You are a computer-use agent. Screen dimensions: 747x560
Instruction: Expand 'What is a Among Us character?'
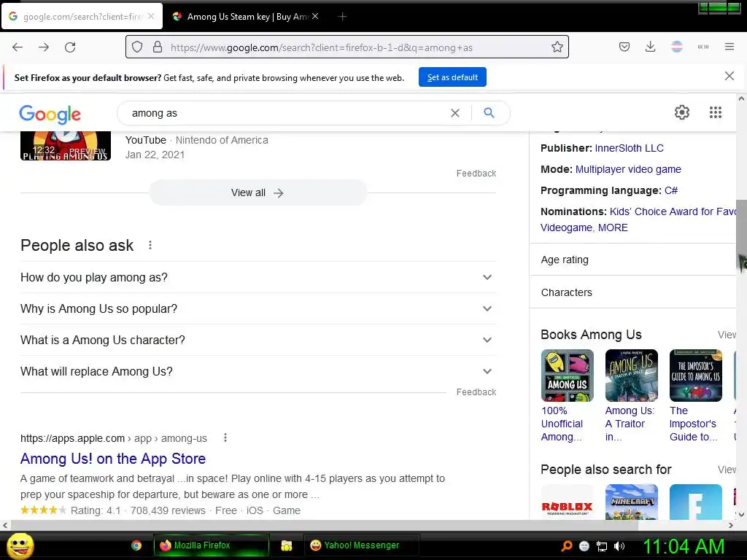[x=258, y=340]
